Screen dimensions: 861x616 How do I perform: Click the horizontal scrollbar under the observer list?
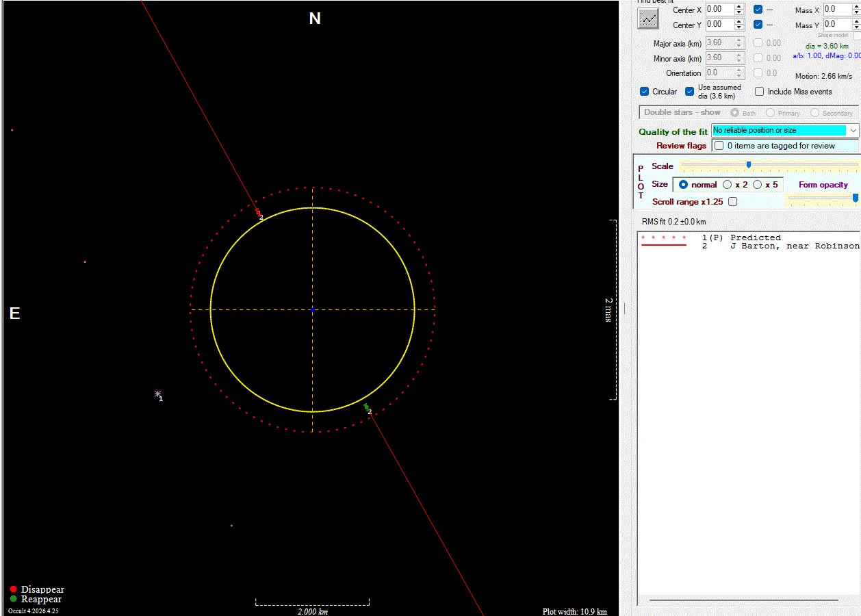pyautogui.click(x=743, y=600)
